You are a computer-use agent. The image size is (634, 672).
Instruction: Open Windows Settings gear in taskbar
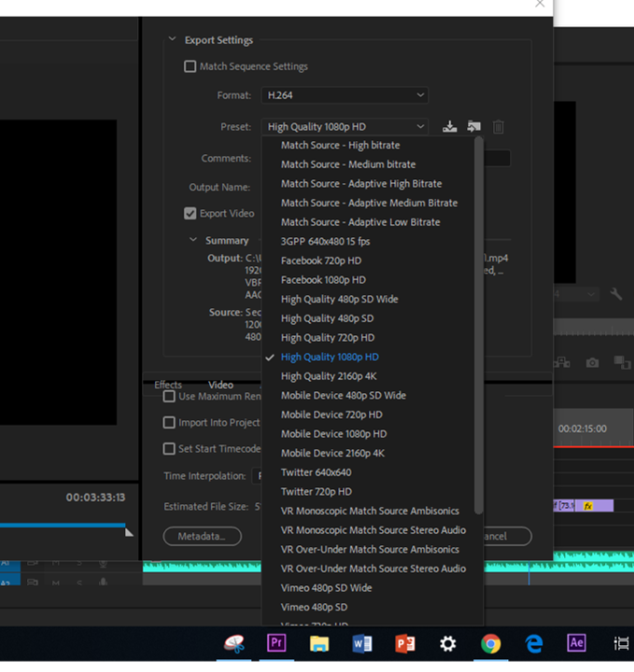point(448,643)
